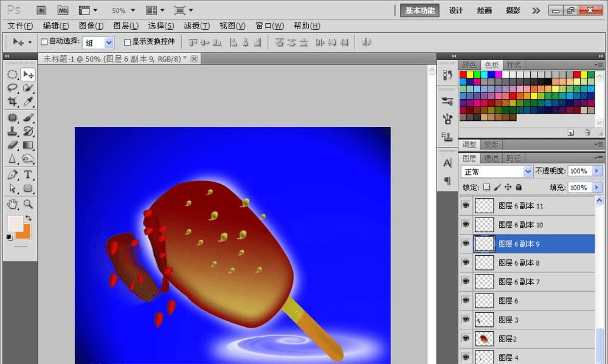
Task: Open the 不透明度 opacity slider arrow
Action: point(596,171)
